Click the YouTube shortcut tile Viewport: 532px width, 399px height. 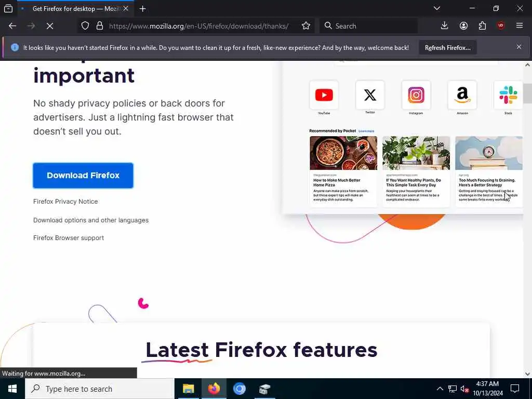pyautogui.click(x=324, y=95)
